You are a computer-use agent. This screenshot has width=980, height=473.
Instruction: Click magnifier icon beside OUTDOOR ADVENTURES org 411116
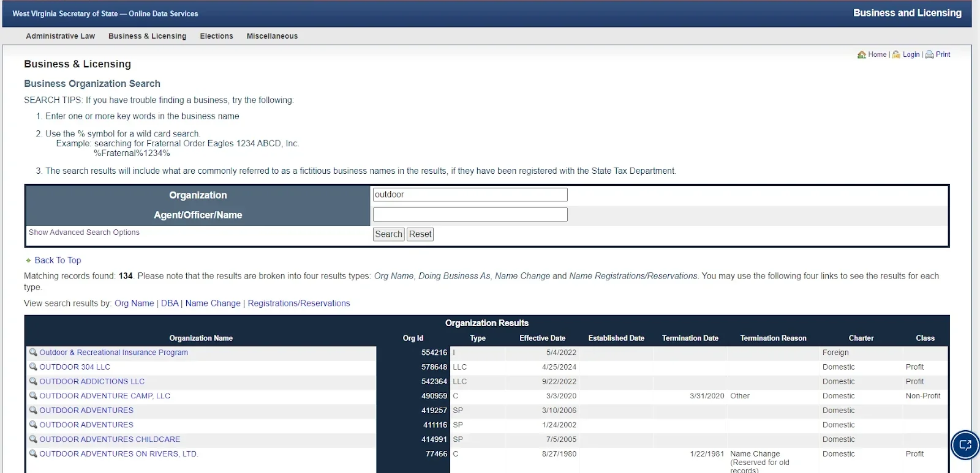[33, 425]
